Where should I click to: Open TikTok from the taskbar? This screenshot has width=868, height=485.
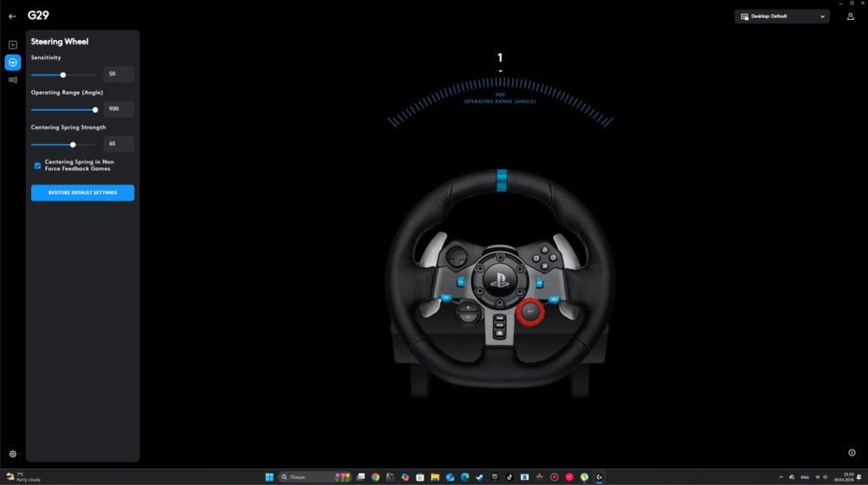tap(510, 476)
